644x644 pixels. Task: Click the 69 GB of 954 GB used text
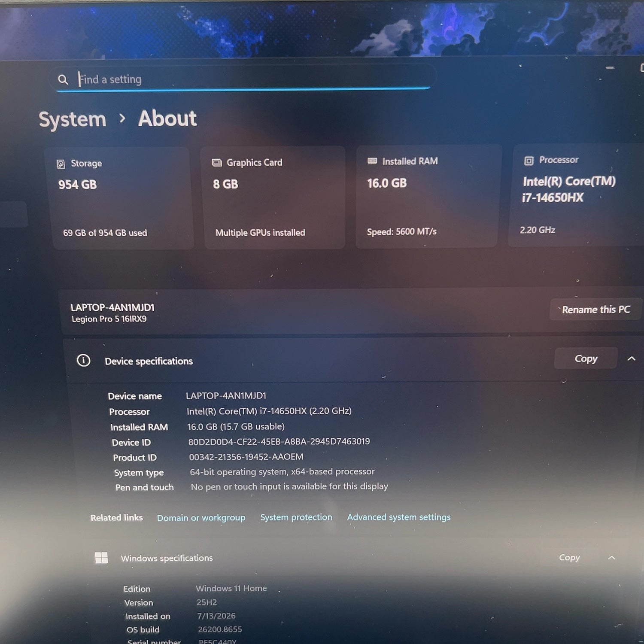pos(105,233)
